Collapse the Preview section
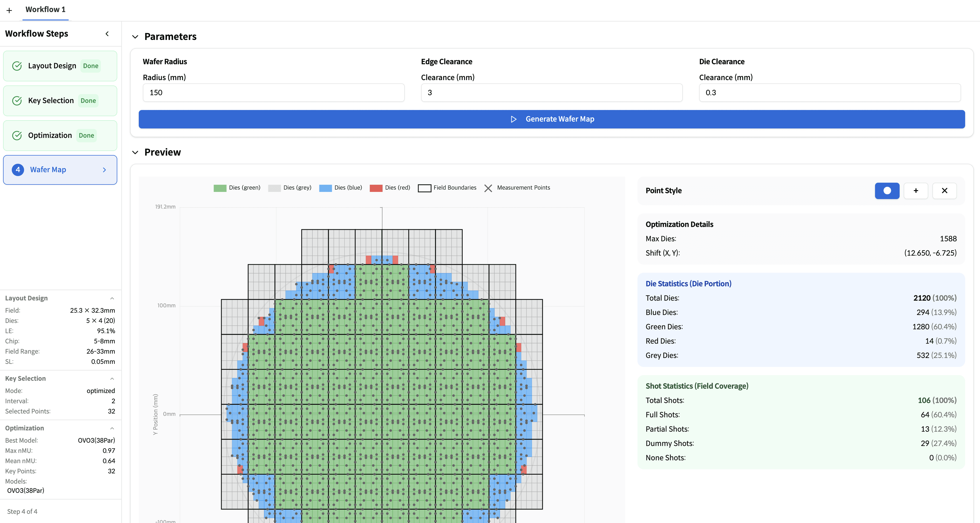 135,152
